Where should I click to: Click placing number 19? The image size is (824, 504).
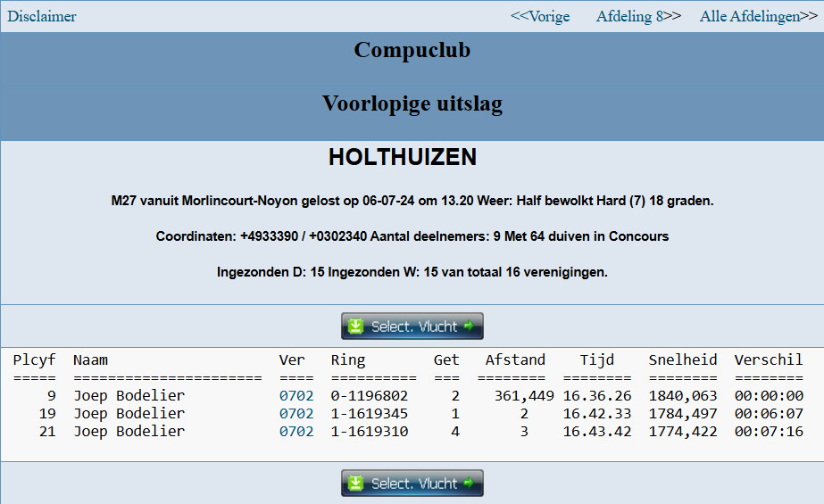[47, 414]
